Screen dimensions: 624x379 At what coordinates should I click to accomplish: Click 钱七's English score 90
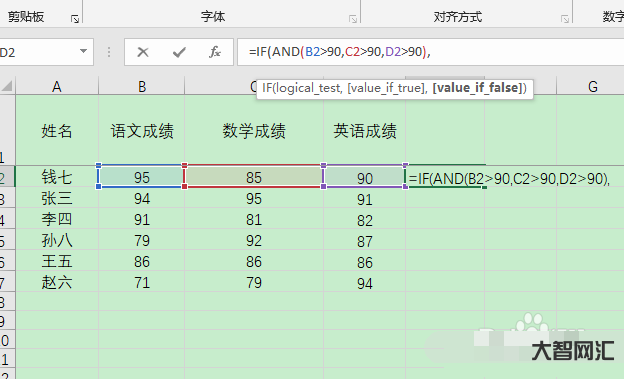coord(365,178)
